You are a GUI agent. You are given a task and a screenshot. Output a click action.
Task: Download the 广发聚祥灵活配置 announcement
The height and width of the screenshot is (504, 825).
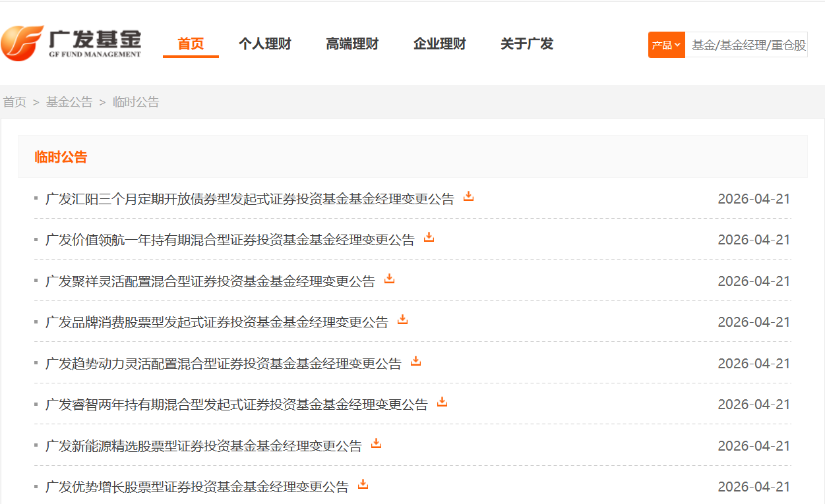[x=389, y=279]
